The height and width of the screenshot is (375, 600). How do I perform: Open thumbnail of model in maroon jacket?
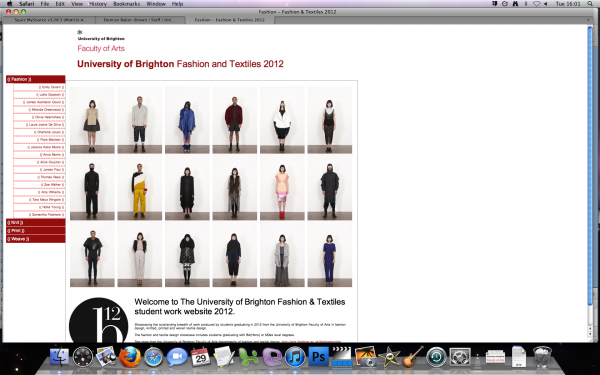pos(235,120)
